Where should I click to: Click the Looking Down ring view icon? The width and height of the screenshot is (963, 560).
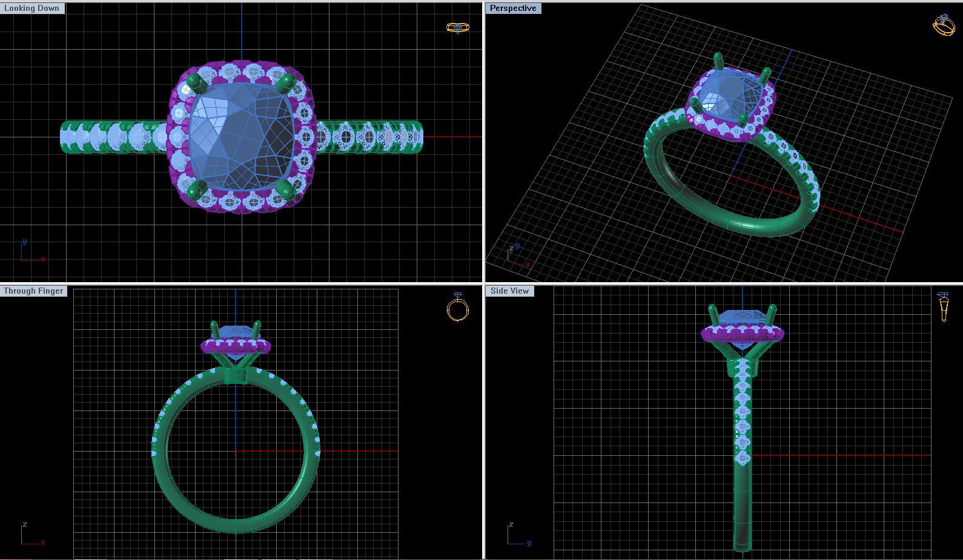[x=457, y=28]
